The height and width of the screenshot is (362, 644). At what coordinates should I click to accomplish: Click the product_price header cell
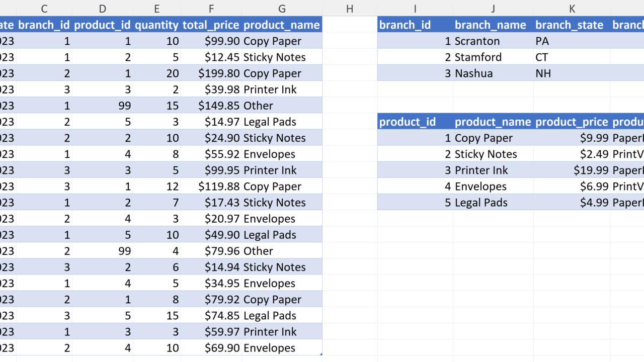(x=572, y=122)
